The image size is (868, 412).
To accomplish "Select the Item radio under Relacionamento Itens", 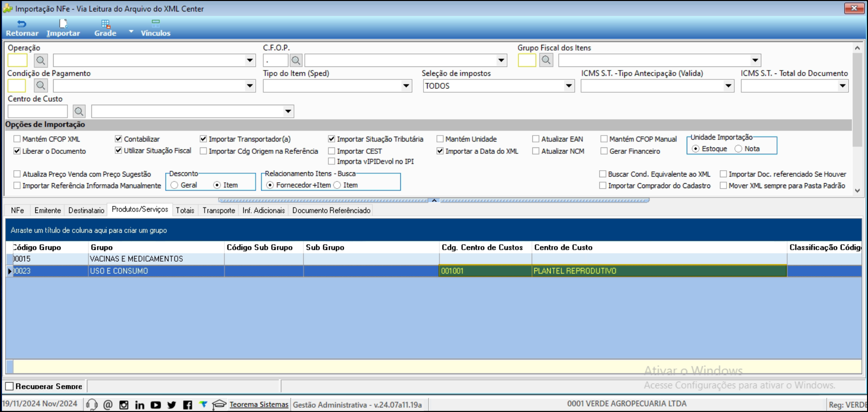I will (337, 185).
